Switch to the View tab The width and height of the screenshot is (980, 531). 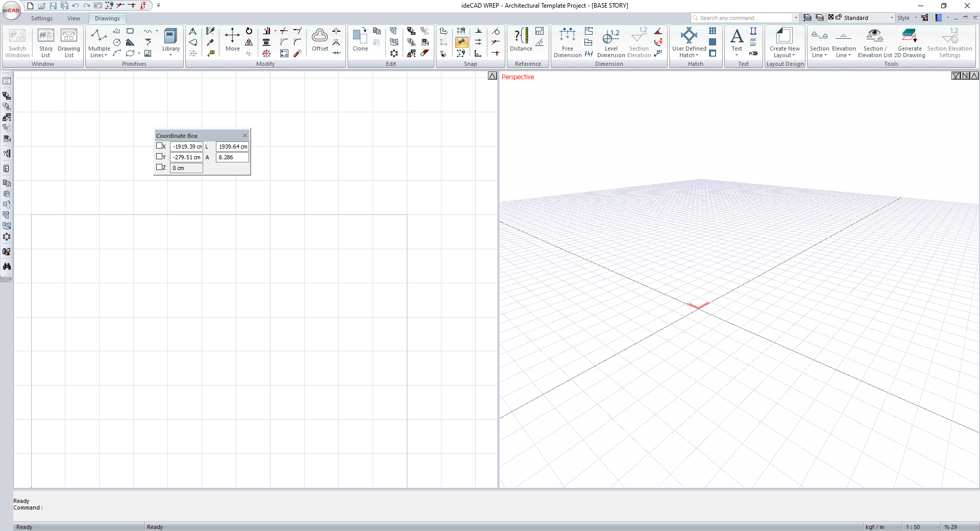[x=73, y=18]
